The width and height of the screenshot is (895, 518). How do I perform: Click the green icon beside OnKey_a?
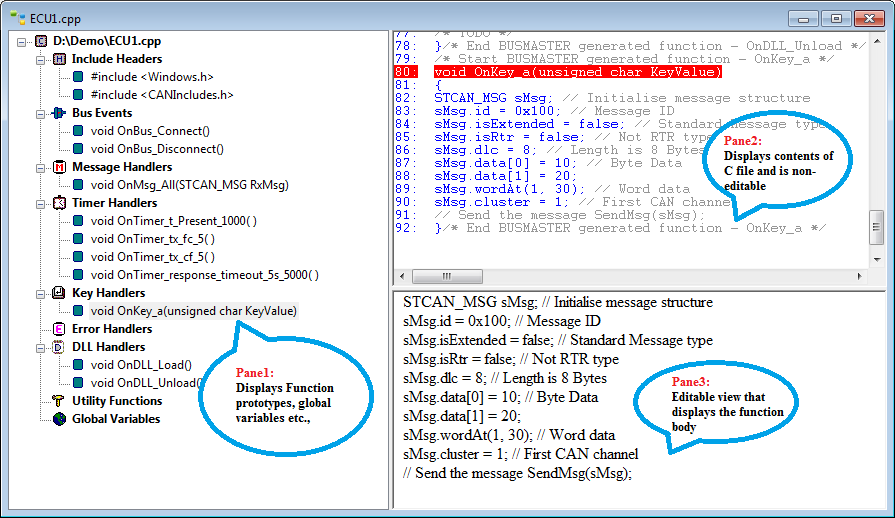pyautogui.click(x=78, y=311)
